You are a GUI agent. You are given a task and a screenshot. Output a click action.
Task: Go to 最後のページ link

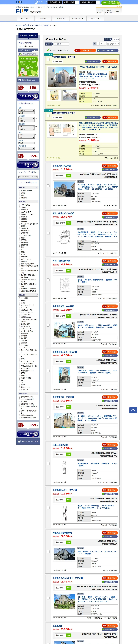click(x=113, y=44)
